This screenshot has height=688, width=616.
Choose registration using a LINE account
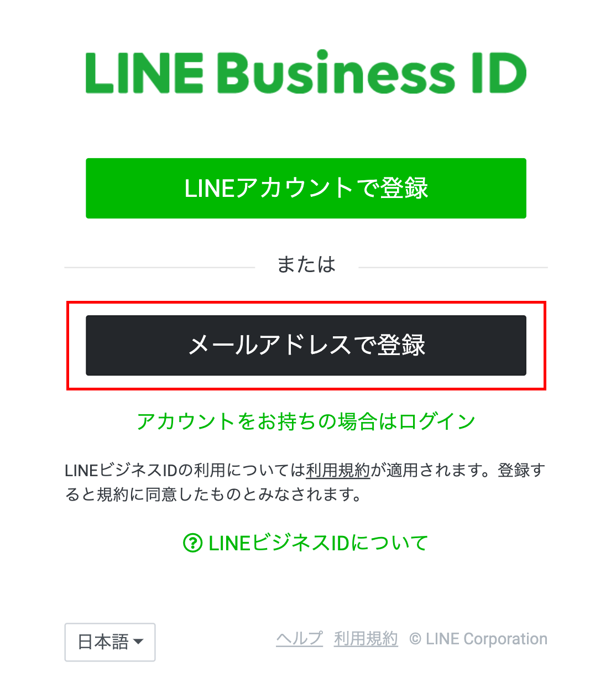[x=306, y=188]
